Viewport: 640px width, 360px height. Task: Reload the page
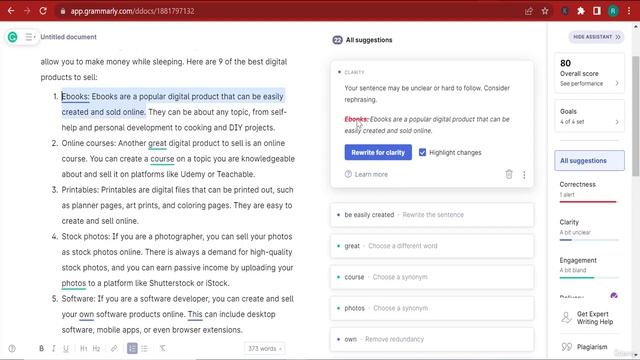[43, 11]
